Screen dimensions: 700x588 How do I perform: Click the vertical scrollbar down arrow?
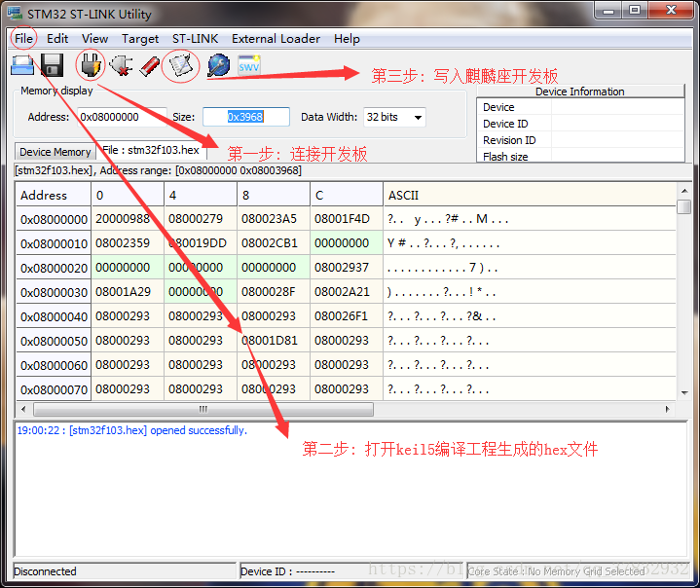(683, 393)
